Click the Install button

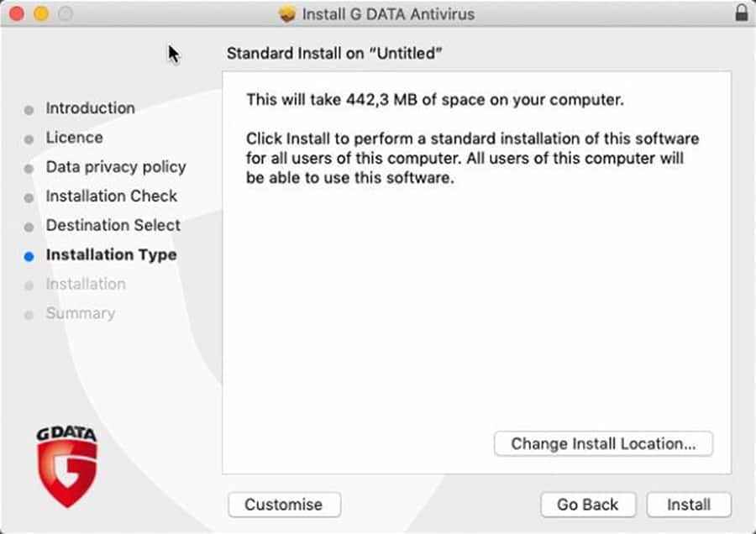tap(689, 505)
